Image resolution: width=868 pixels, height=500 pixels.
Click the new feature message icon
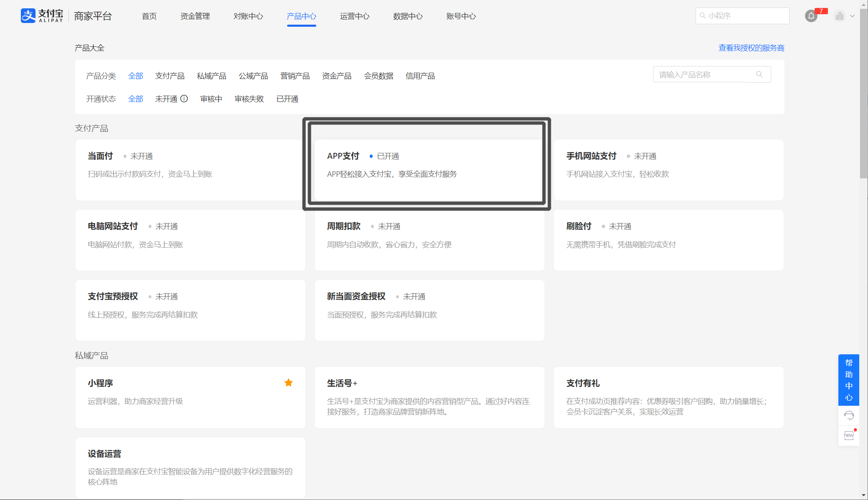point(849,435)
